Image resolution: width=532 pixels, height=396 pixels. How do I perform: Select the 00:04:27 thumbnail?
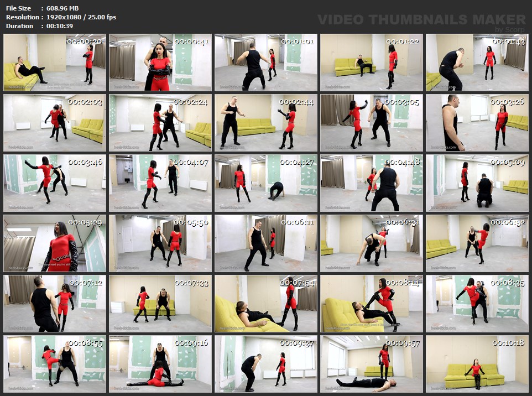pos(266,183)
